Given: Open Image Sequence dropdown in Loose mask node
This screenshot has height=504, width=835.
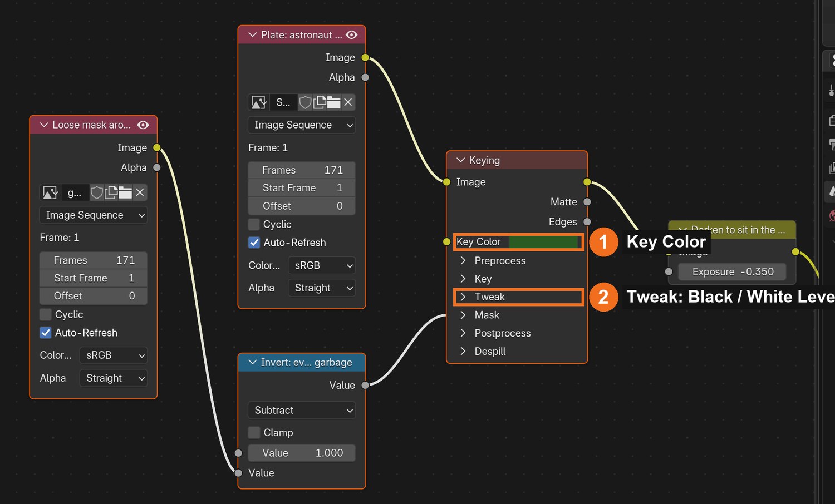Looking at the screenshot, I should pyautogui.click(x=94, y=215).
